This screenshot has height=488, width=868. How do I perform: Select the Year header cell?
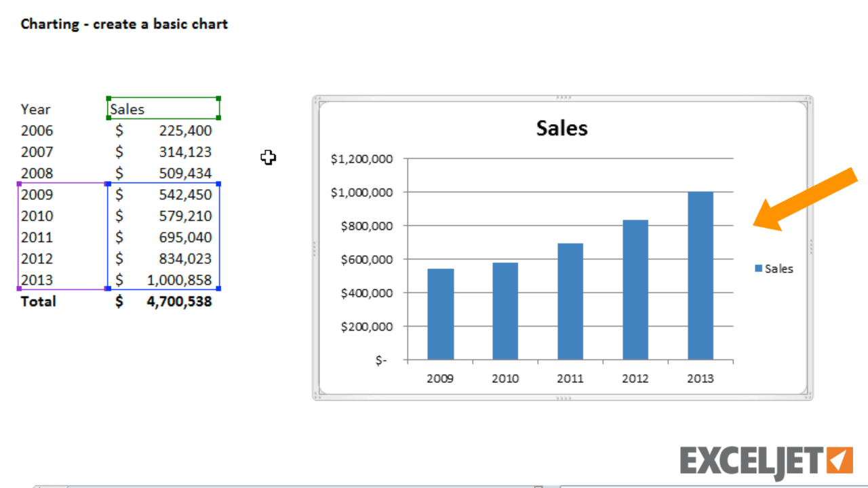point(35,109)
